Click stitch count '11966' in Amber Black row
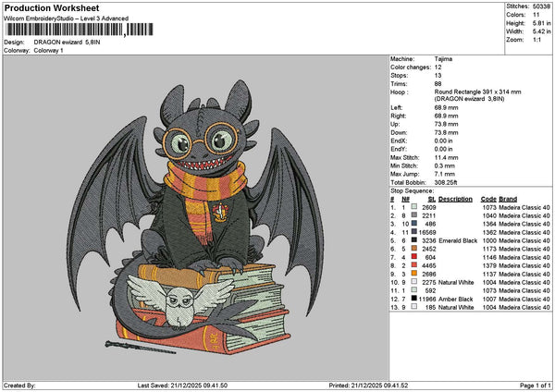 [x=427, y=299]
